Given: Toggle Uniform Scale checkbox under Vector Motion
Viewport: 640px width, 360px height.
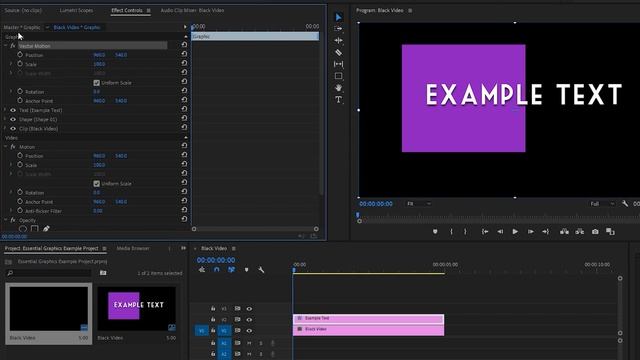Looking at the screenshot, I should click(96, 83).
